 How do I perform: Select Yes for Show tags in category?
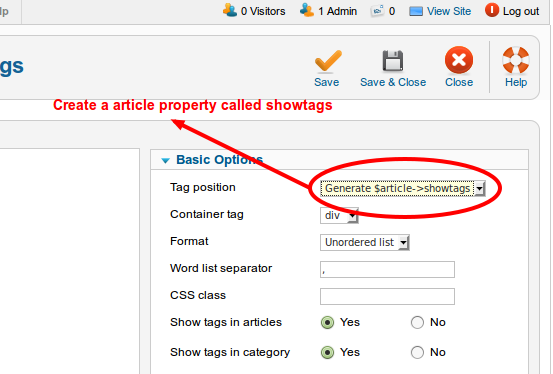coord(327,352)
